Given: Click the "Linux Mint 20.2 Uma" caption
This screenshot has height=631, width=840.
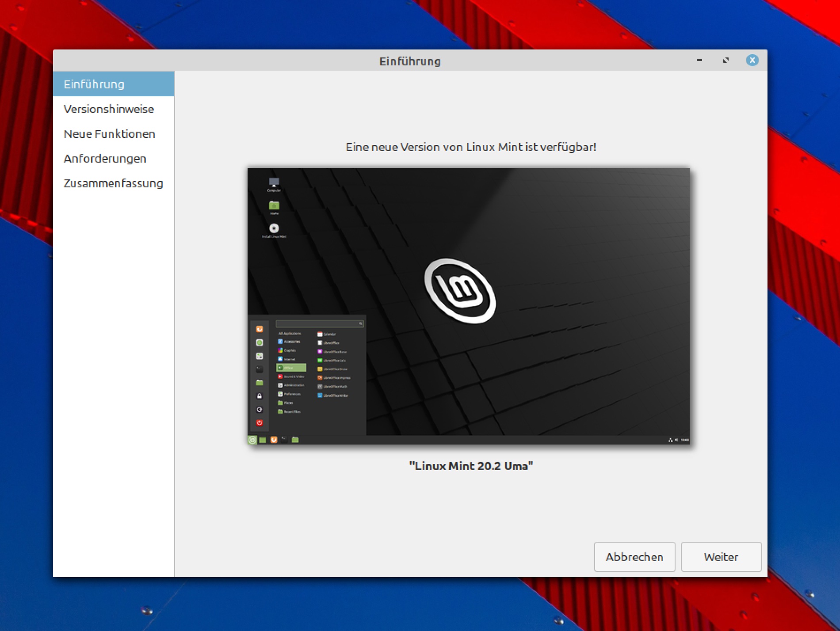Looking at the screenshot, I should 471,466.
